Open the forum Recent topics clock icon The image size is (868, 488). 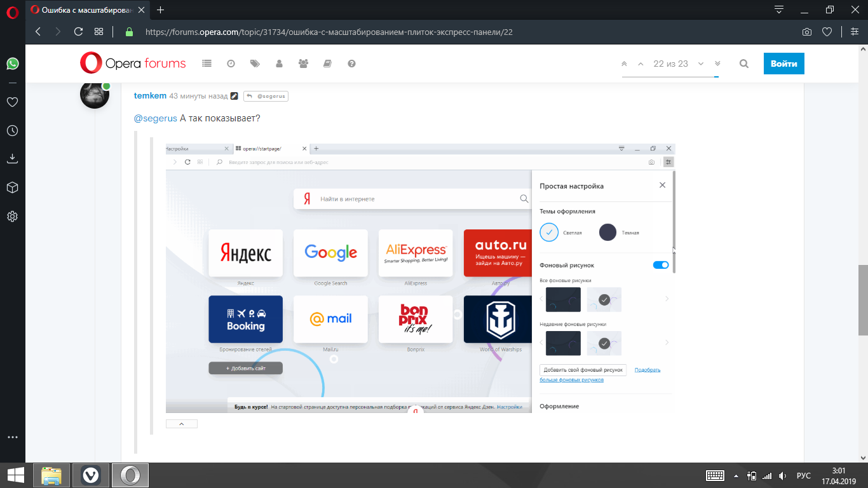[231, 64]
